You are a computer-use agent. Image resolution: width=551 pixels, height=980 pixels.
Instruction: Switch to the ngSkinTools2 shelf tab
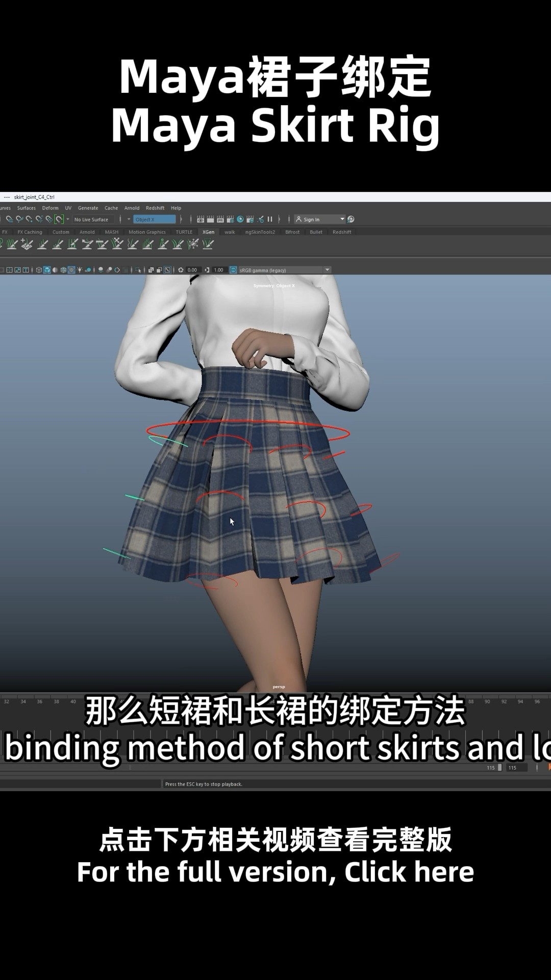pos(260,232)
